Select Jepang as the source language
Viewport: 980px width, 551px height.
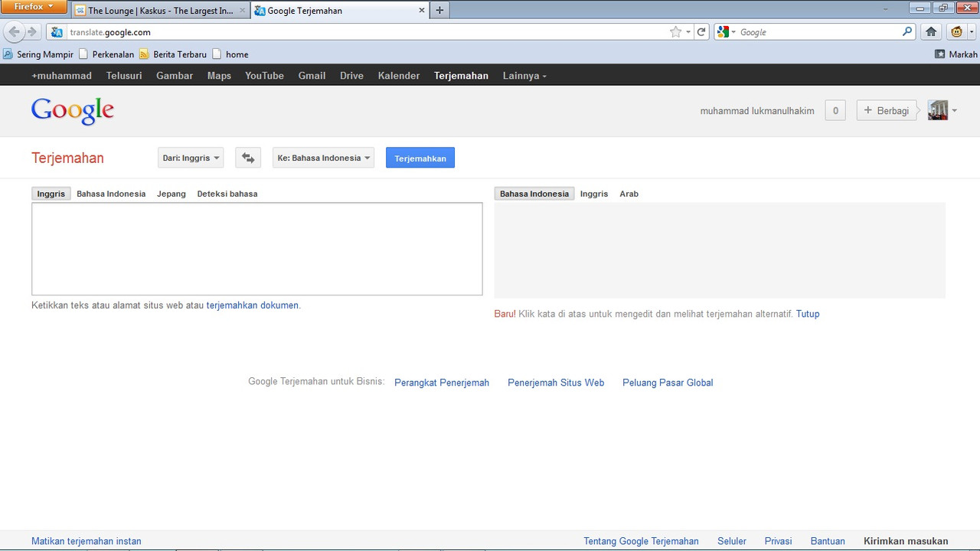[171, 194]
